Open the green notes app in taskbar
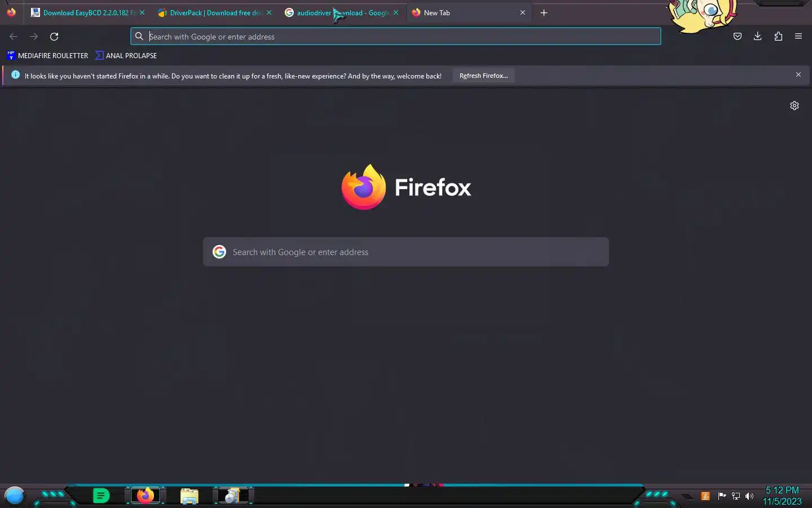The height and width of the screenshot is (508, 812). click(x=101, y=496)
